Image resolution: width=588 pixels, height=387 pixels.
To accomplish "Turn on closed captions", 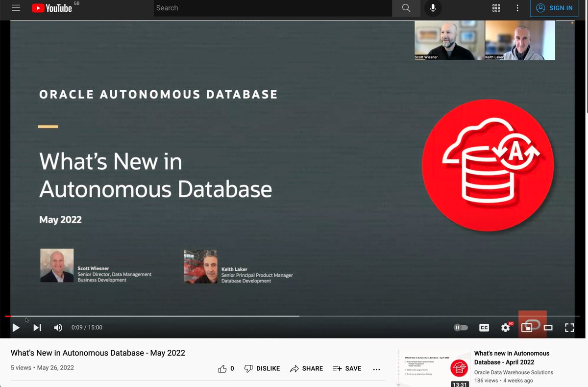I will (x=484, y=328).
